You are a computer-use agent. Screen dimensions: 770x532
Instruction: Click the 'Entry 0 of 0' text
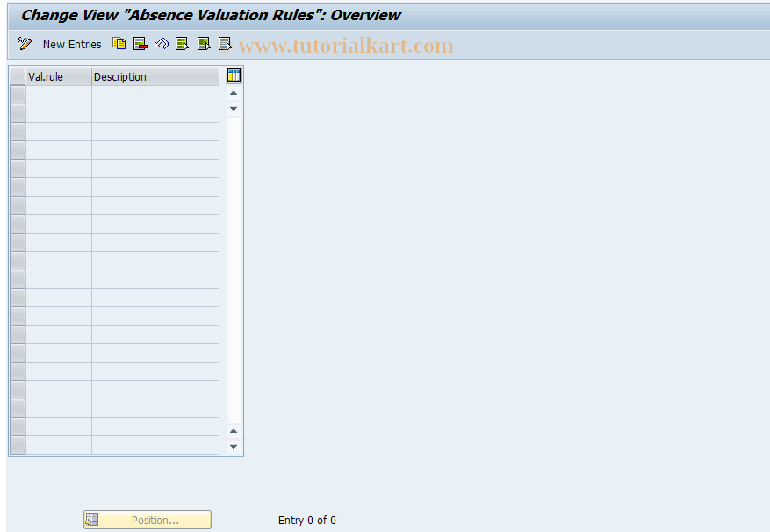click(x=307, y=521)
